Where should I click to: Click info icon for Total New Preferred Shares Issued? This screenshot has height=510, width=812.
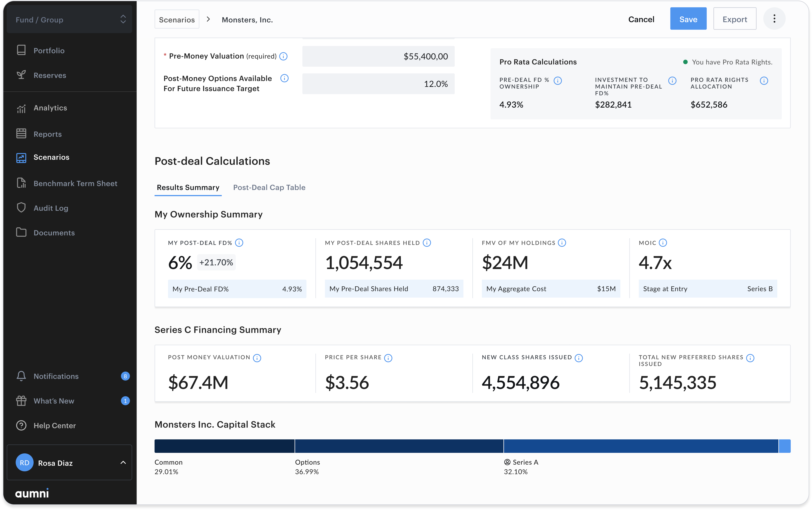point(750,358)
